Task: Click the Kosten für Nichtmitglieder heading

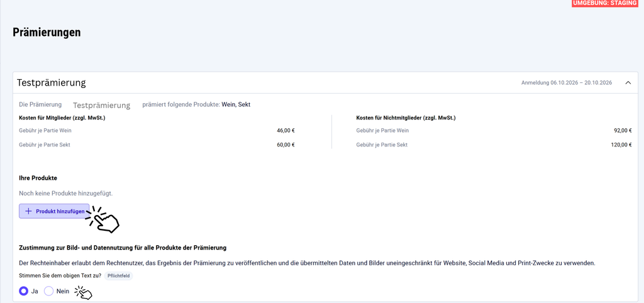Action: 406,118
